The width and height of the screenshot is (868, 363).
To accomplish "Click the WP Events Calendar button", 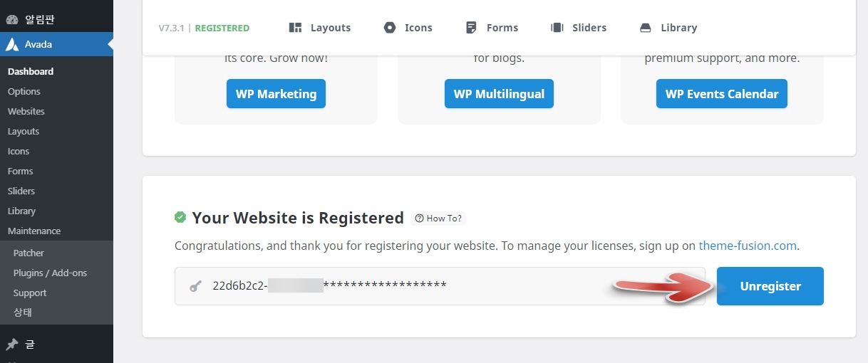I will click(x=722, y=94).
